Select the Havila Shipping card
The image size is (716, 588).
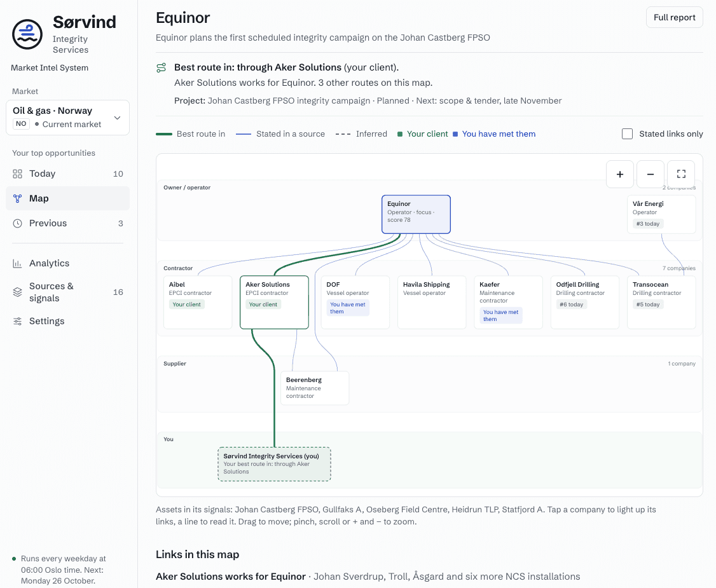[x=432, y=302]
